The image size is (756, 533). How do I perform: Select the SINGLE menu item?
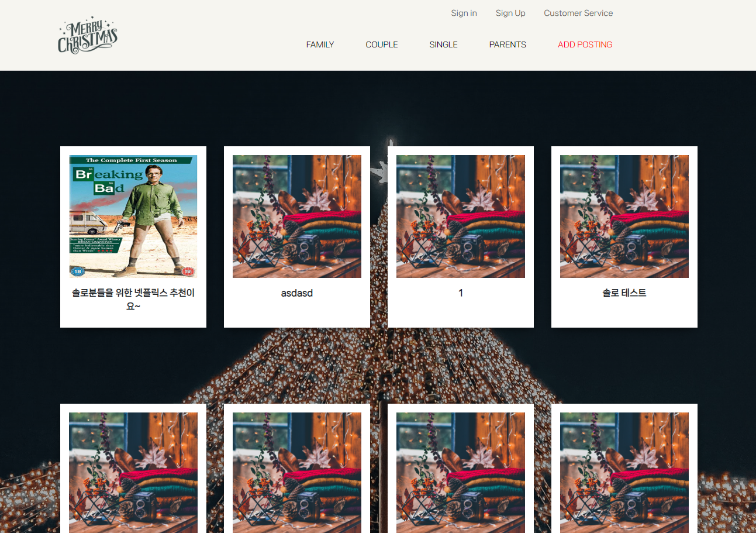point(443,44)
